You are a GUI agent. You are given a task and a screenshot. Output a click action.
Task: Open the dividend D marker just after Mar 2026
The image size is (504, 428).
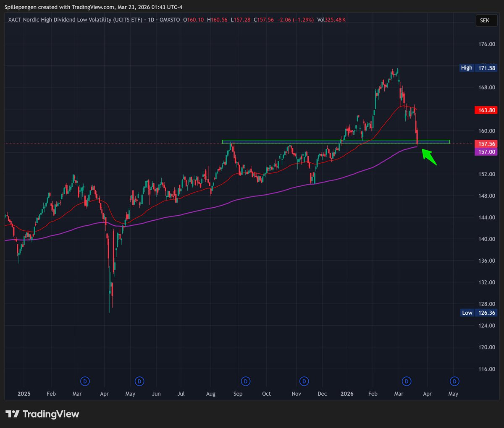(x=406, y=381)
